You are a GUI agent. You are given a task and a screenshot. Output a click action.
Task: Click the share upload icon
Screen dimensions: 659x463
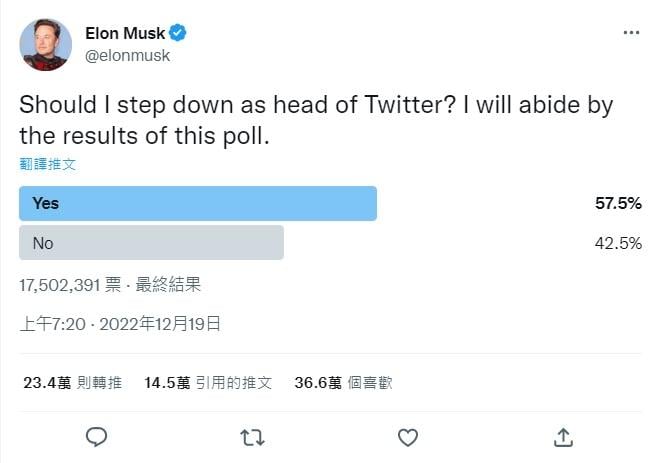[x=563, y=437]
